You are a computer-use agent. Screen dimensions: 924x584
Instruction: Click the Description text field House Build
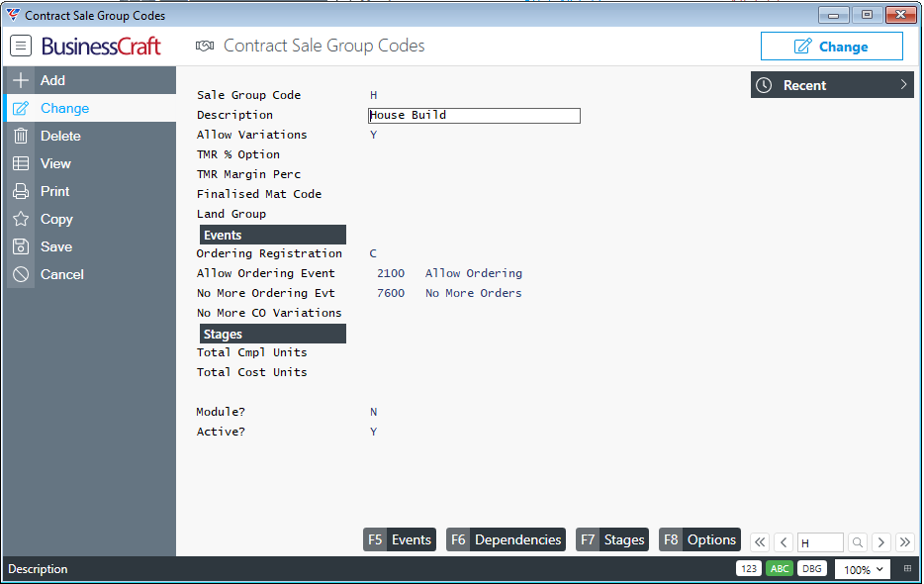tap(475, 116)
